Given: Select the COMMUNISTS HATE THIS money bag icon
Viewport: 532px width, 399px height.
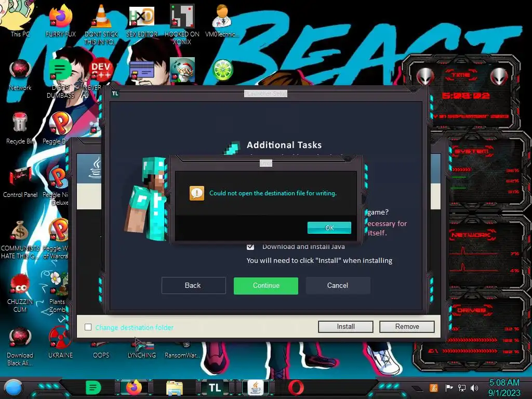Looking at the screenshot, I should 20,239.
